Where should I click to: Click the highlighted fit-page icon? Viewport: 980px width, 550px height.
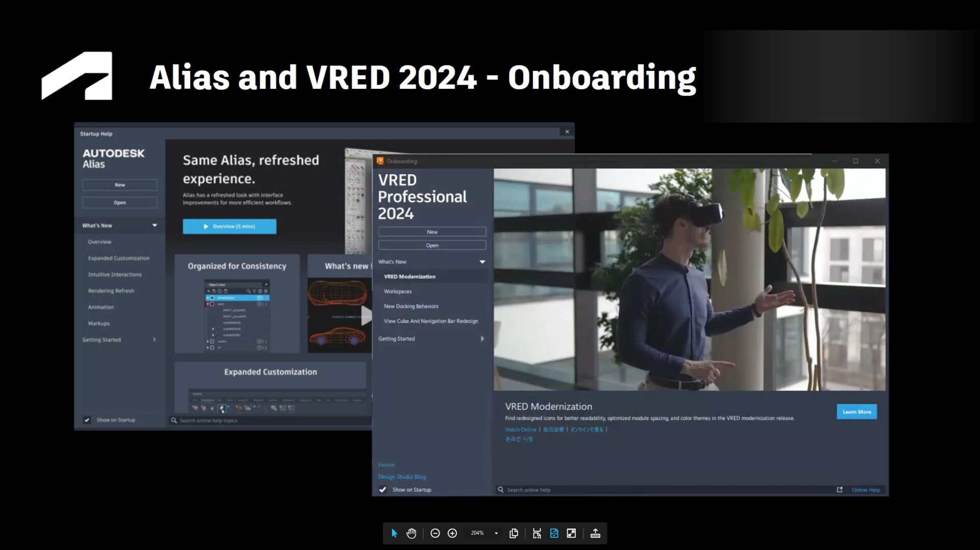554,533
